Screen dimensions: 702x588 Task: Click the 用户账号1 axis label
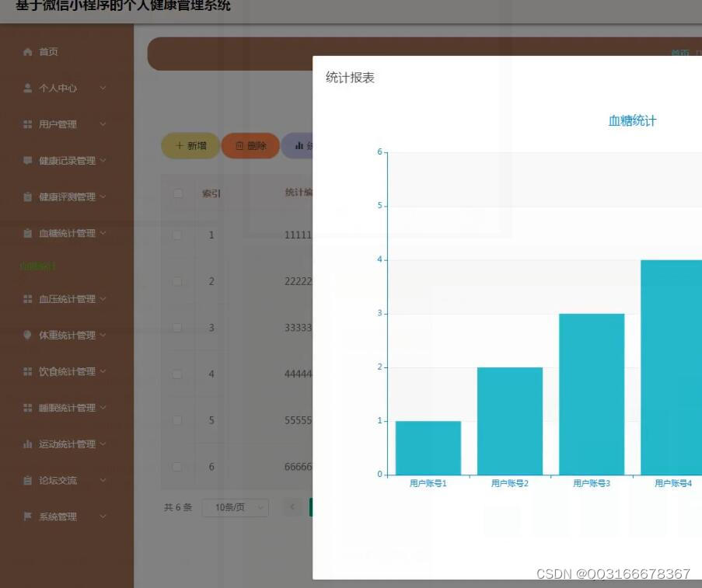tap(428, 483)
